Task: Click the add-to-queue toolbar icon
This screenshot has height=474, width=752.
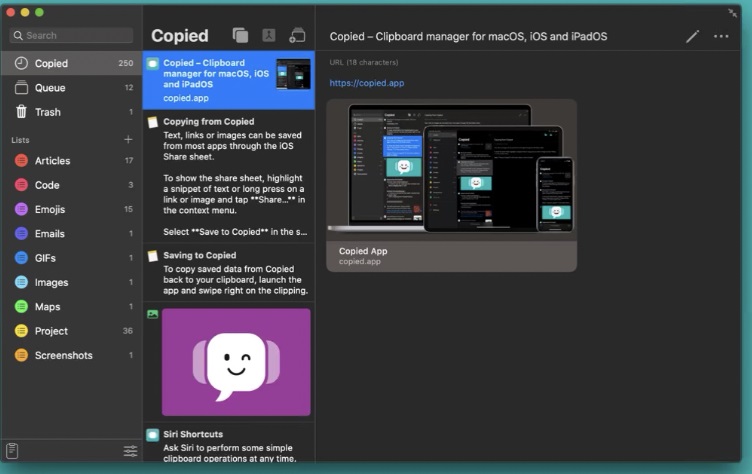Action: (x=297, y=35)
